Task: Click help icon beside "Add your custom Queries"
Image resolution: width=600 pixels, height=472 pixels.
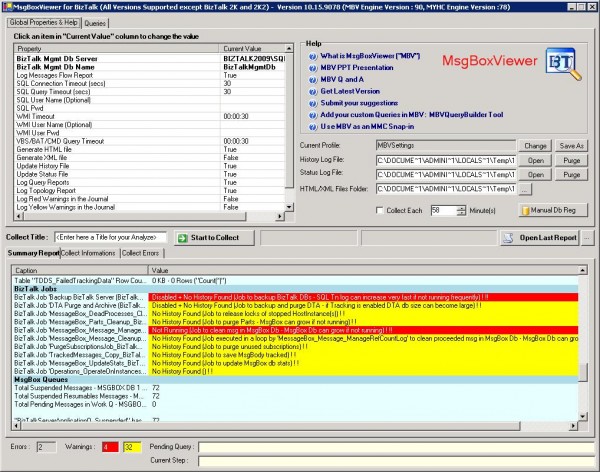Action: point(313,115)
